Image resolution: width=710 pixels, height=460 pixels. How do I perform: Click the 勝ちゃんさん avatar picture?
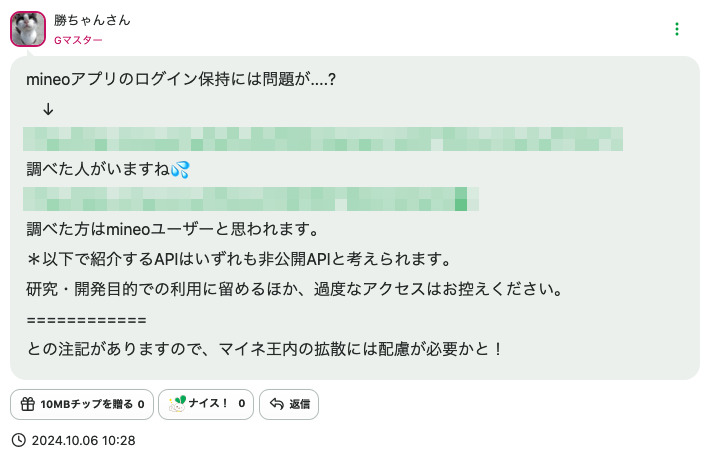tap(28, 30)
